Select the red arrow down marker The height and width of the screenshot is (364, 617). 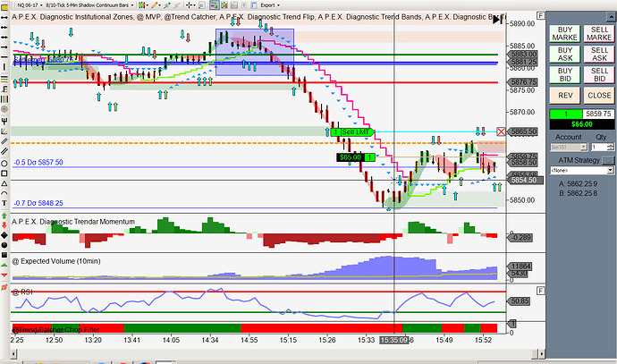(4, 225)
